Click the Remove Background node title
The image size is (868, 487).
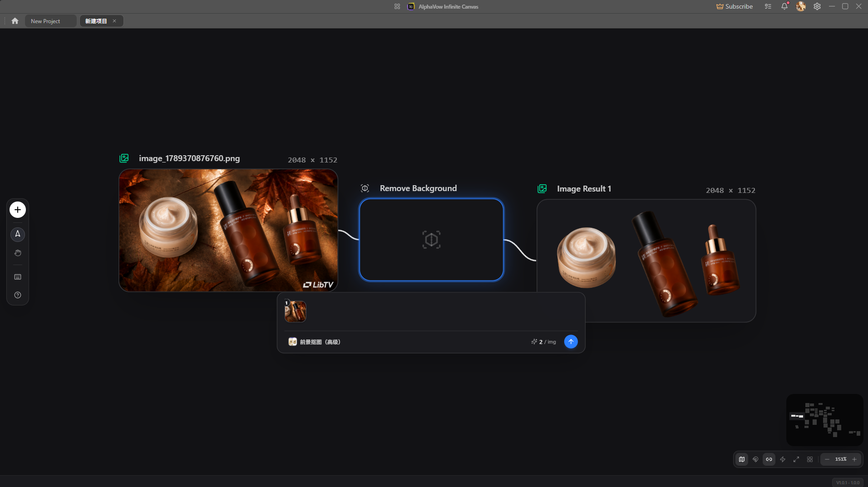(419, 188)
